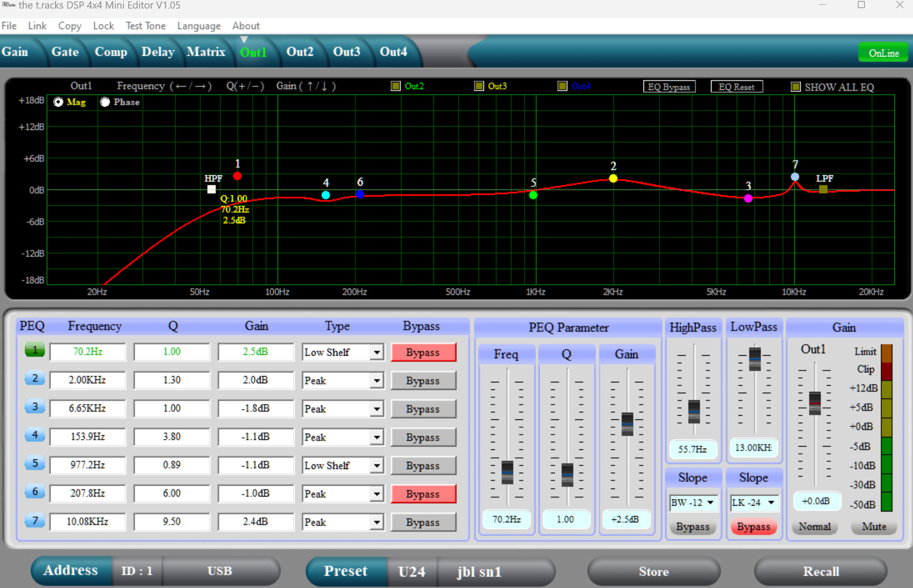Select PEQ band 3 number badge
913x588 pixels.
coord(35,407)
